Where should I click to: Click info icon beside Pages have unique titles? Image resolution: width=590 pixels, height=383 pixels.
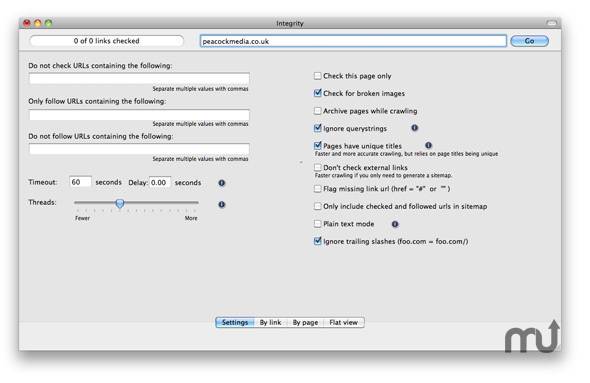[x=428, y=145]
